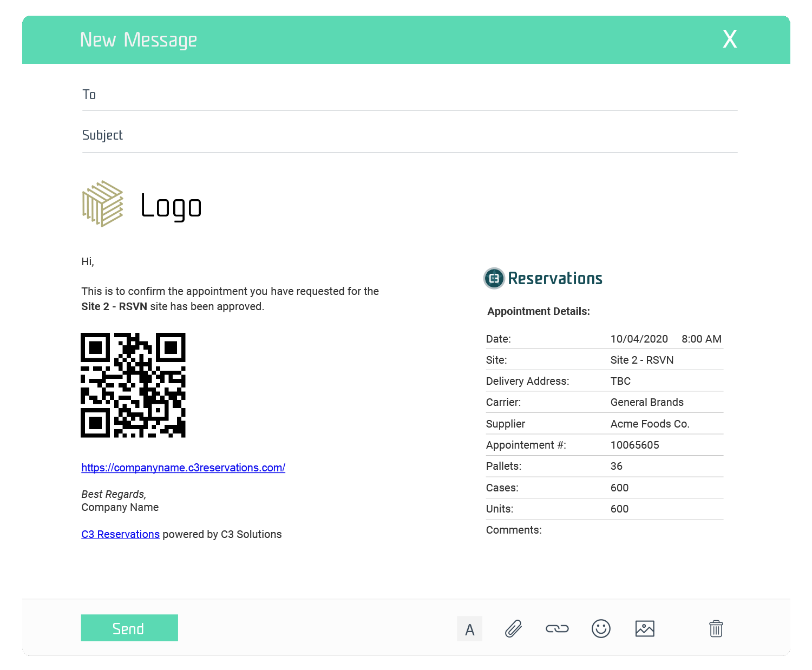Click the Units value 600
This screenshot has width=812, height=670.
(619, 509)
